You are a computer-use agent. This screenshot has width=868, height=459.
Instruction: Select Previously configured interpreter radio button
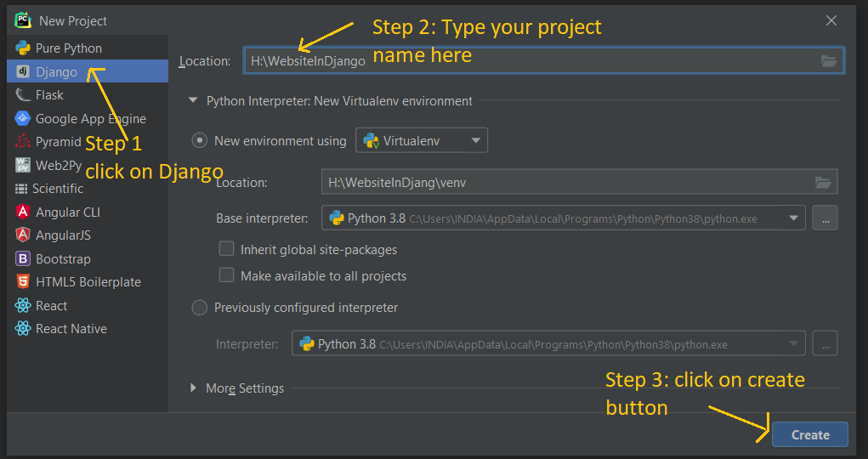pos(200,308)
